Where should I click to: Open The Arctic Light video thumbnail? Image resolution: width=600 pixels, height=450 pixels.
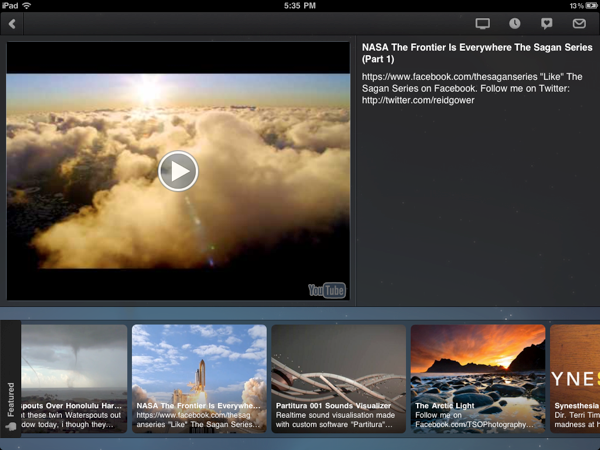point(478,379)
